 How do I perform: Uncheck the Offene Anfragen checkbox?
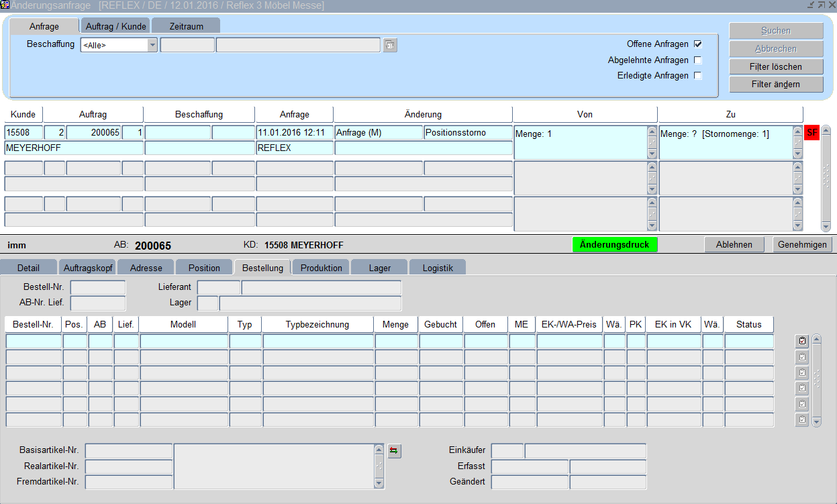[698, 44]
